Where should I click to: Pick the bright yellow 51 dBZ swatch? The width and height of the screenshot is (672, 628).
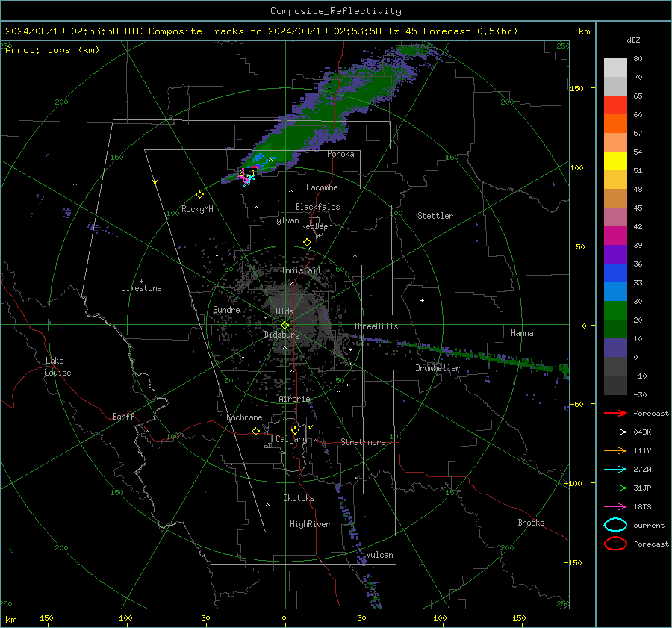(615, 161)
